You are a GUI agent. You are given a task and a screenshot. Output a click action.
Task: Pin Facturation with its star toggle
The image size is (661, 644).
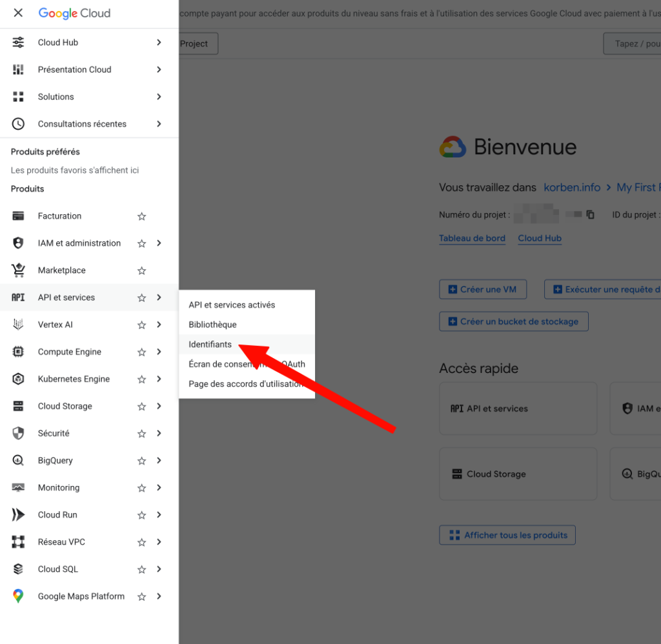141,216
